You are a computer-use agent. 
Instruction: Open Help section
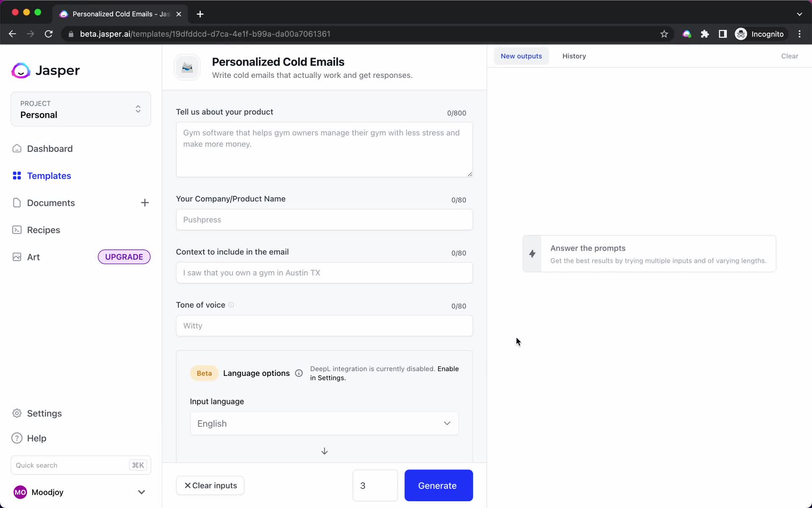[x=37, y=438]
